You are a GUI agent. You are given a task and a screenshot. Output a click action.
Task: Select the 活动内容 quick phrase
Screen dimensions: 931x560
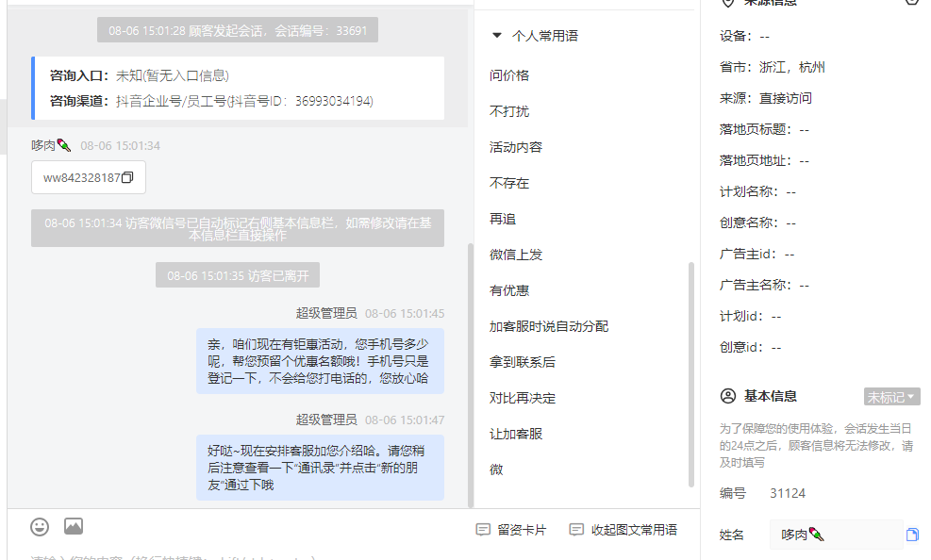[x=515, y=147]
